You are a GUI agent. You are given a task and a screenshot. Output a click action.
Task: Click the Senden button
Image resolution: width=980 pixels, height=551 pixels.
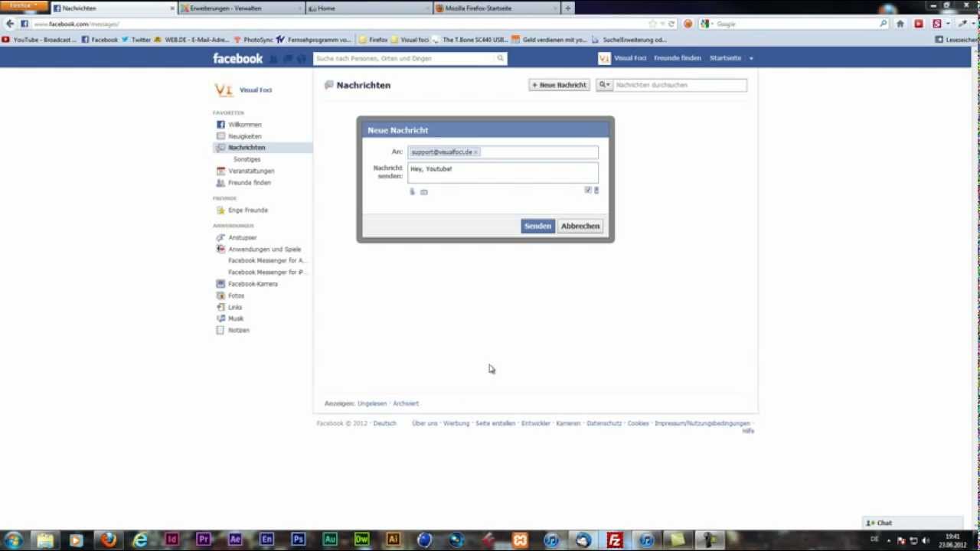pos(537,226)
